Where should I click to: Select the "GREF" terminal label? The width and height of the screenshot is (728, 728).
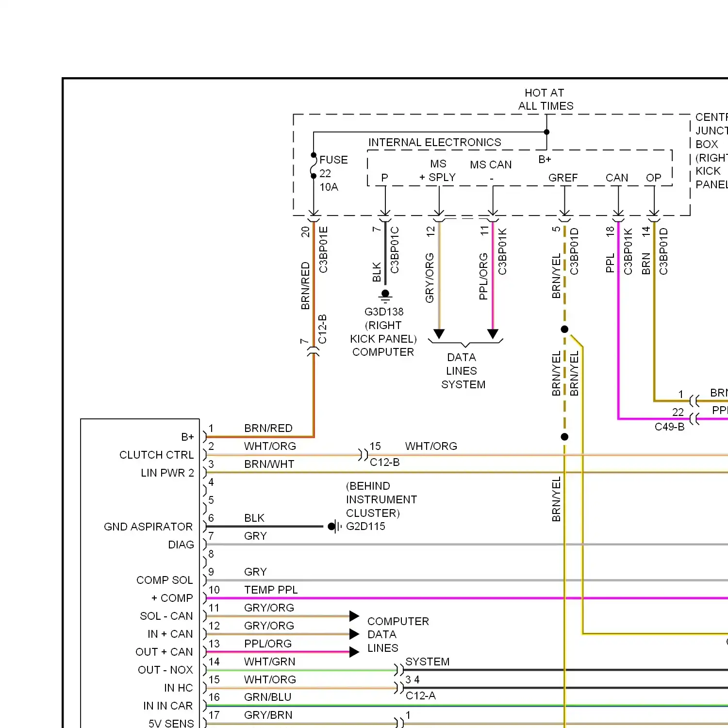pos(563,178)
